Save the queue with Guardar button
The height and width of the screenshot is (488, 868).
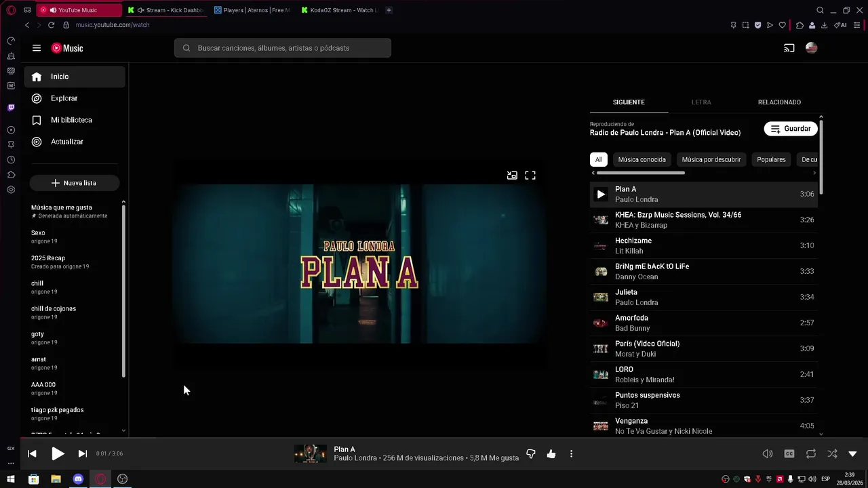pos(791,129)
